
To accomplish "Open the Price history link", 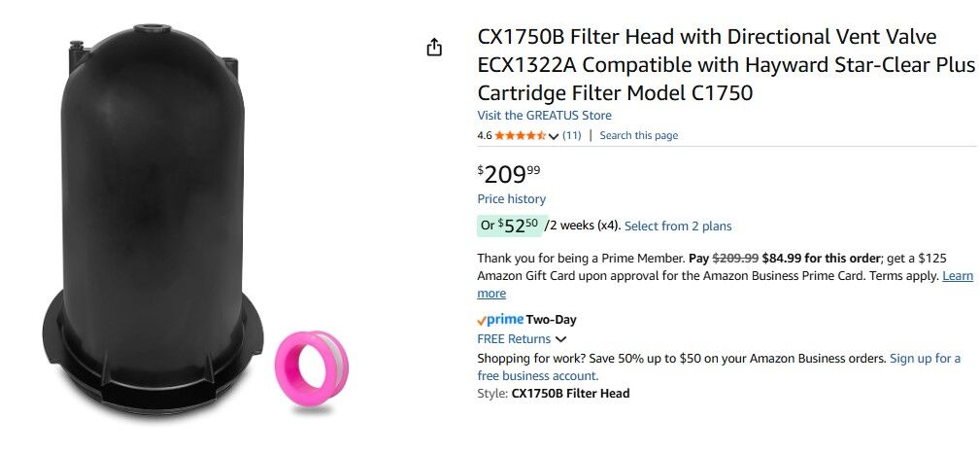I will point(511,199).
